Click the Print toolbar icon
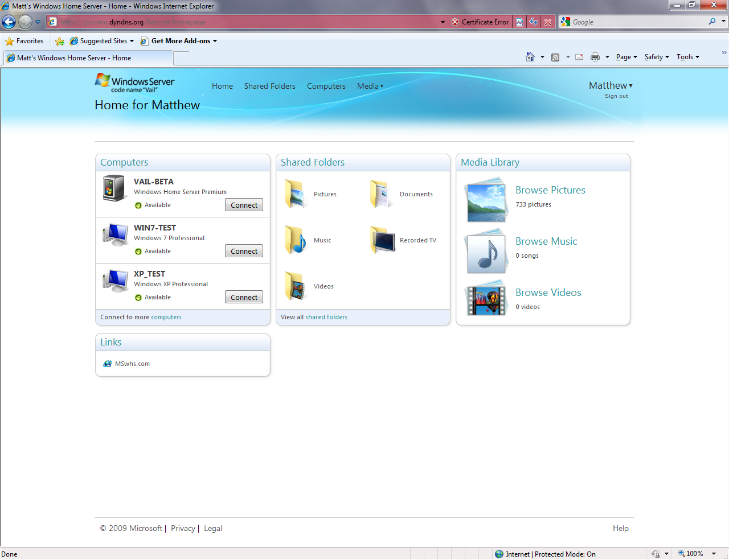This screenshot has height=560, width=729. pyautogui.click(x=595, y=57)
